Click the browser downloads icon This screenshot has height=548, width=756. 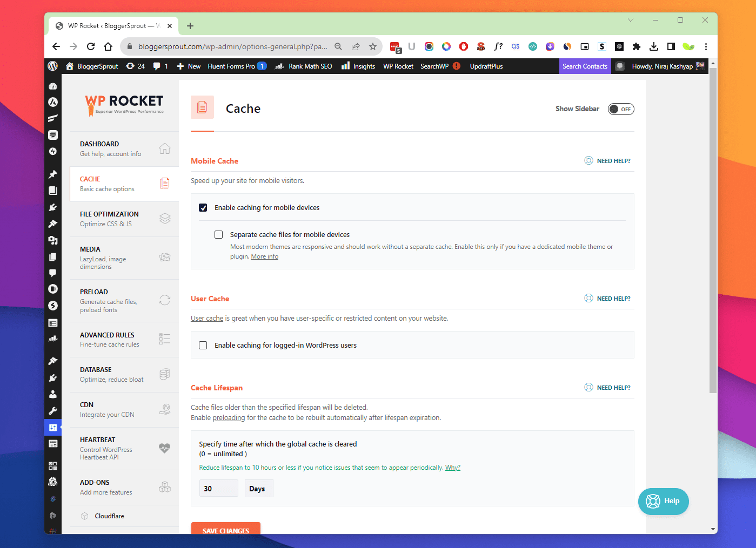point(654,46)
